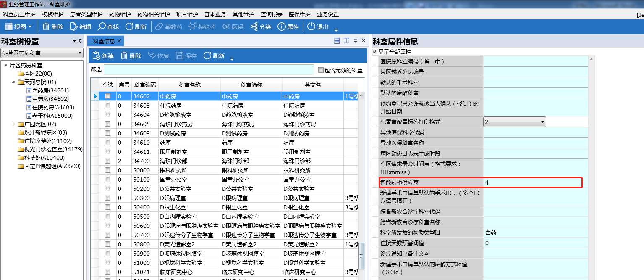
Task: Check the row 34603 住院药房 checkbox
Action: (108, 106)
